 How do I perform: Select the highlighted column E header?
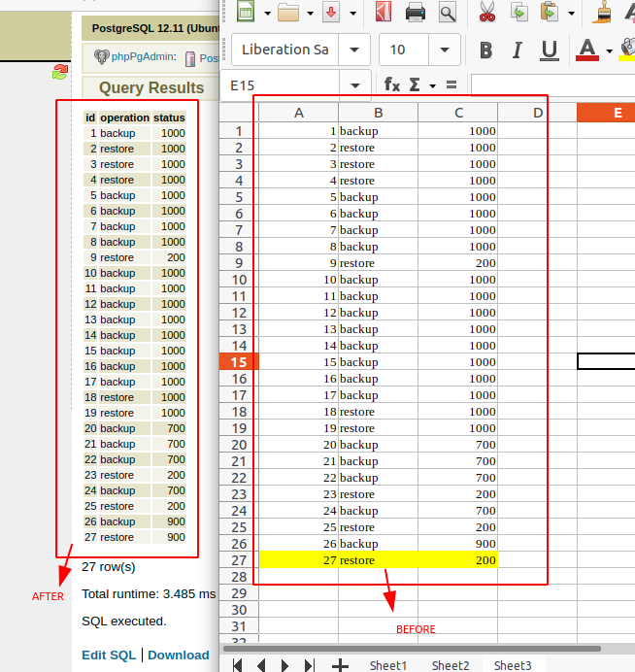606,113
